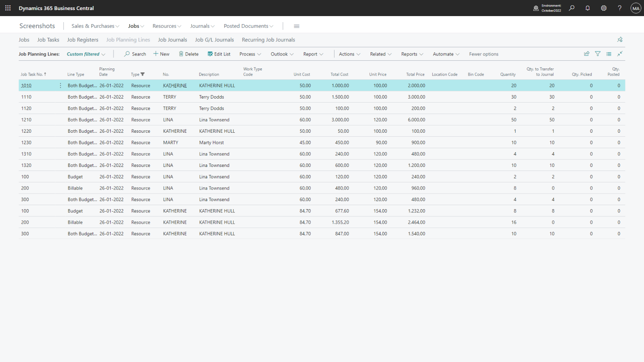
Task: Open the notifications bell
Action: [x=588, y=8]
